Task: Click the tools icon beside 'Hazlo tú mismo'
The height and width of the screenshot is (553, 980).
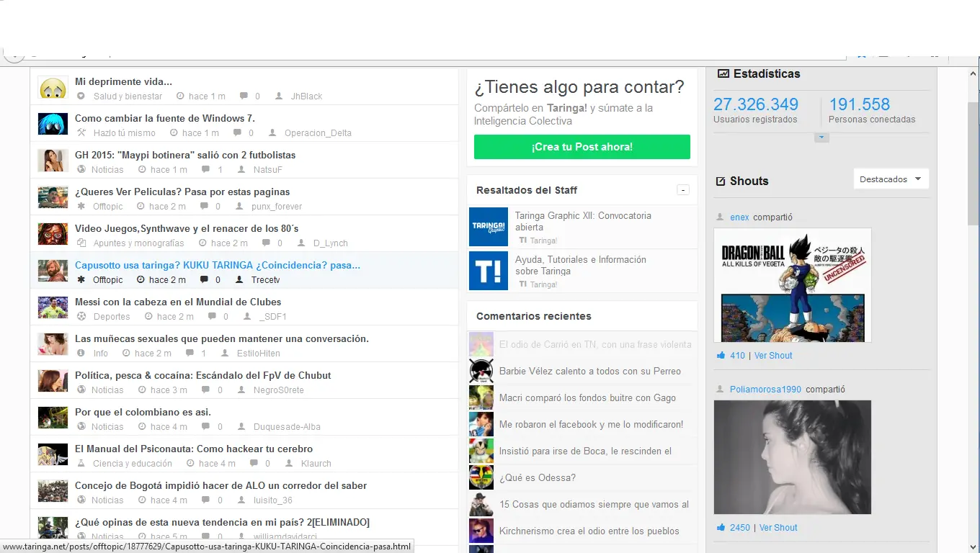Action: tap(81, 132)
